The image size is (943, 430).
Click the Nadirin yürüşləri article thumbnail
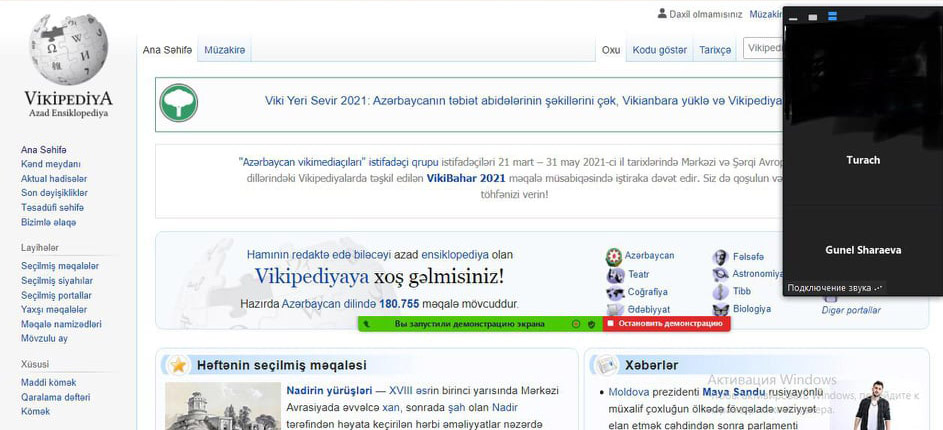pos(223,406)
